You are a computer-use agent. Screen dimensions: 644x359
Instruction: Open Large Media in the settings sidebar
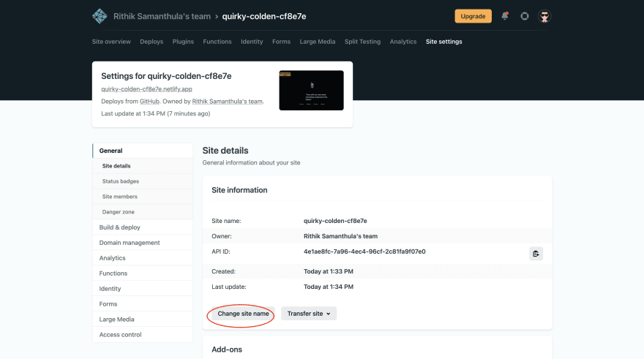point(143,320)
